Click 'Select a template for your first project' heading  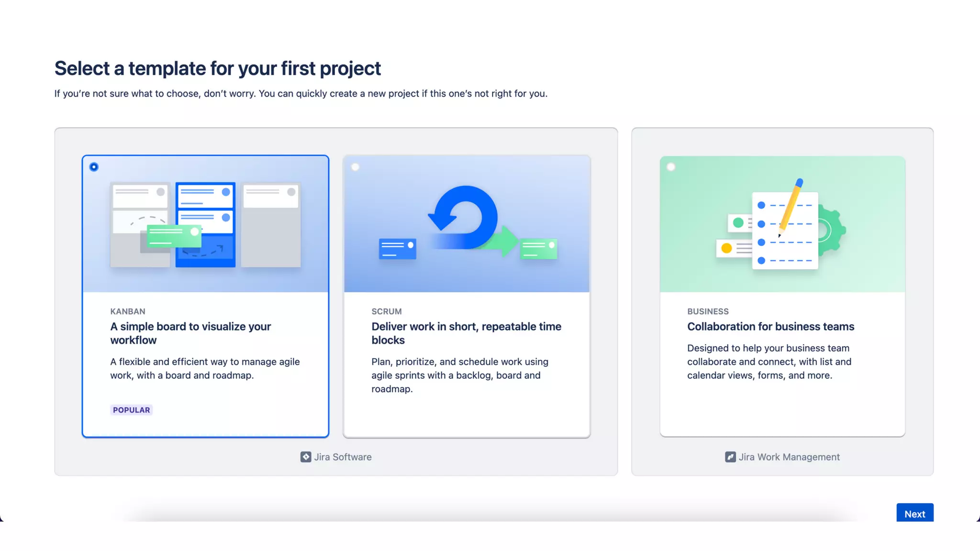coord(217,68)
